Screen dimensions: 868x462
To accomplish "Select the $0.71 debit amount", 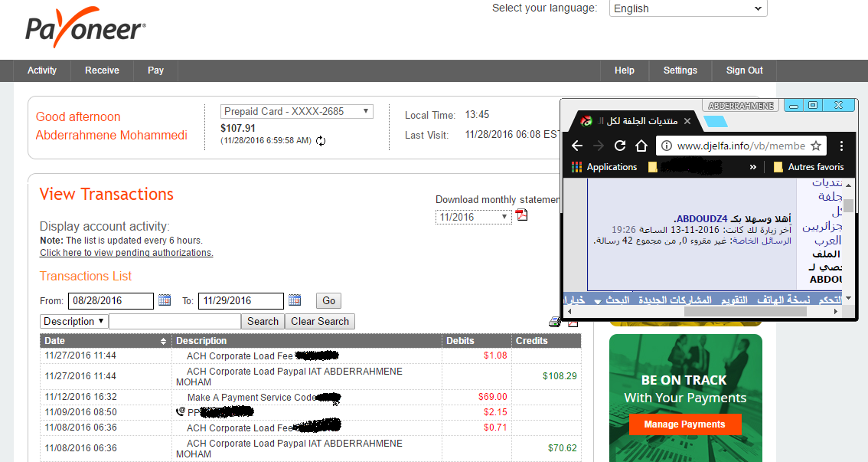I will point(495,428).
